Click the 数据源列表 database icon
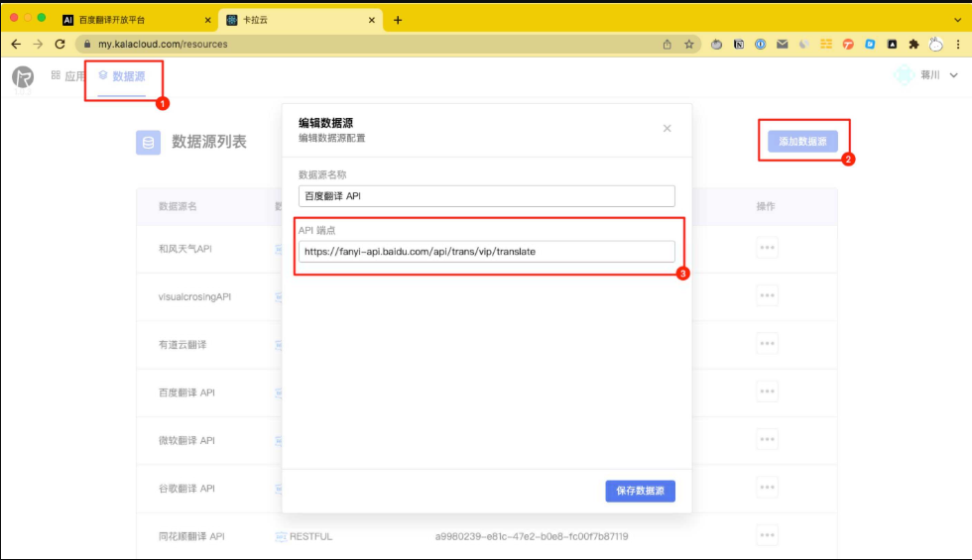 [x=148, y=143]
